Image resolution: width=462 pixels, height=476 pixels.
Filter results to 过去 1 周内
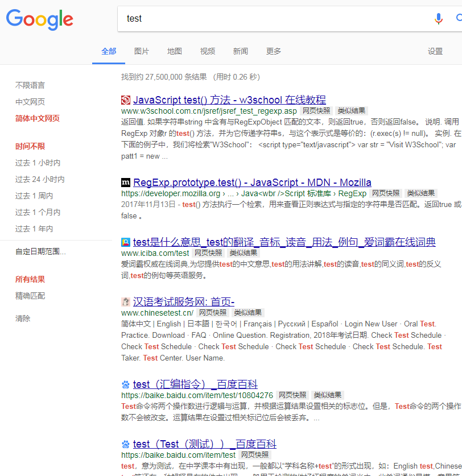click(34, 196)
